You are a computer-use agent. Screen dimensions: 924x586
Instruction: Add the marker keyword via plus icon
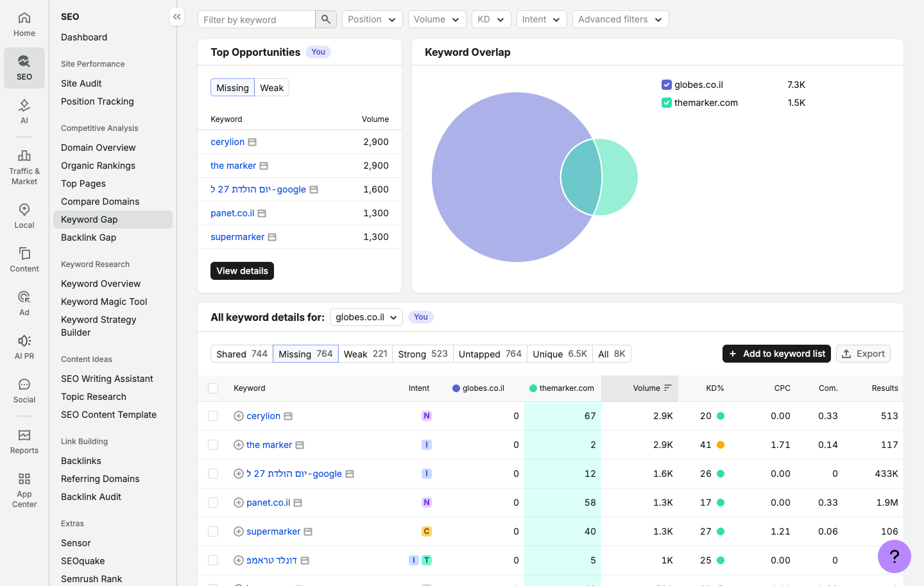(239, 445)
